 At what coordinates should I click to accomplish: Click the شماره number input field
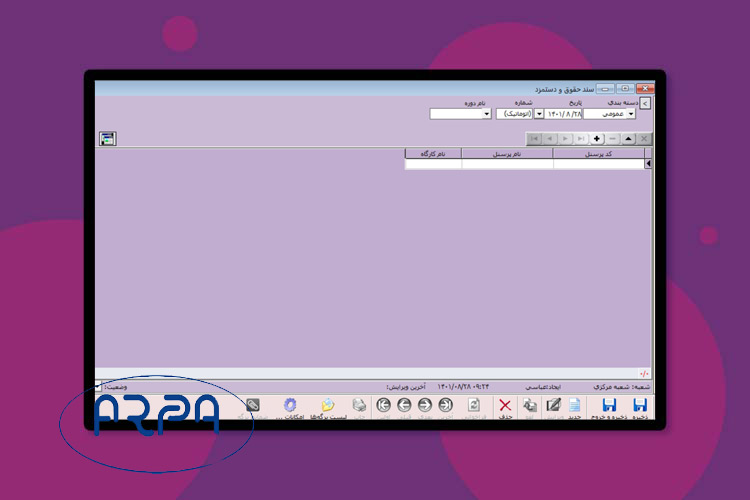pos(516,114)
